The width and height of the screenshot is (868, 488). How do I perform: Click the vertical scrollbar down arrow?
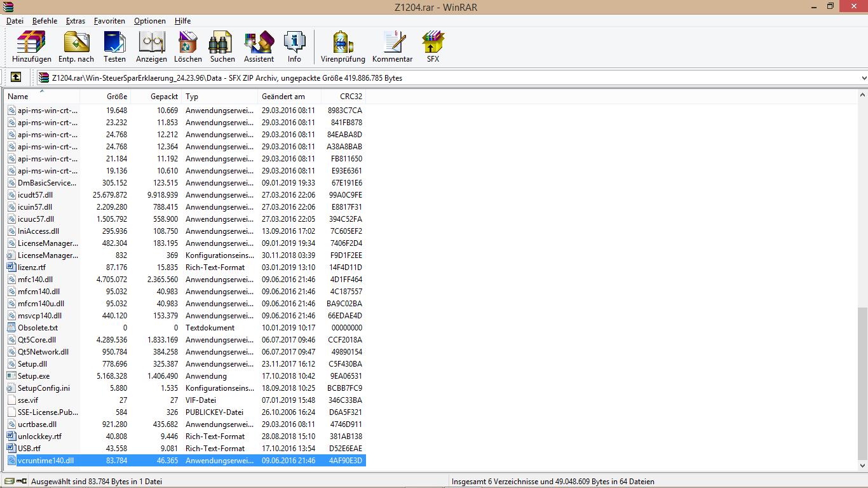(862, 466)
